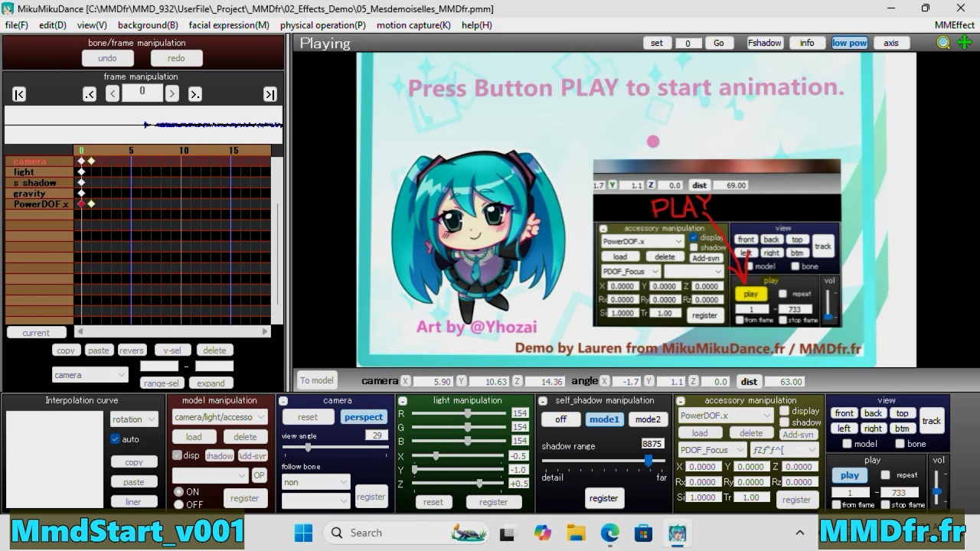This screenshot has height=551, width=980.
Task: Open the PowerDOF.x dropdown in the bottom accessory panel
Action: (x=726, y=416)
